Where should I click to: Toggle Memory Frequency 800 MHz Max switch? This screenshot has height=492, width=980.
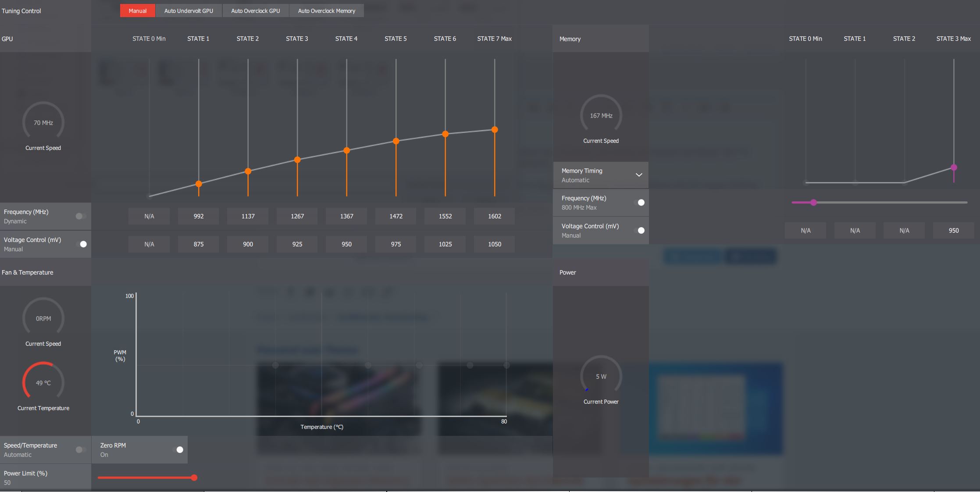tap(640, 203)
